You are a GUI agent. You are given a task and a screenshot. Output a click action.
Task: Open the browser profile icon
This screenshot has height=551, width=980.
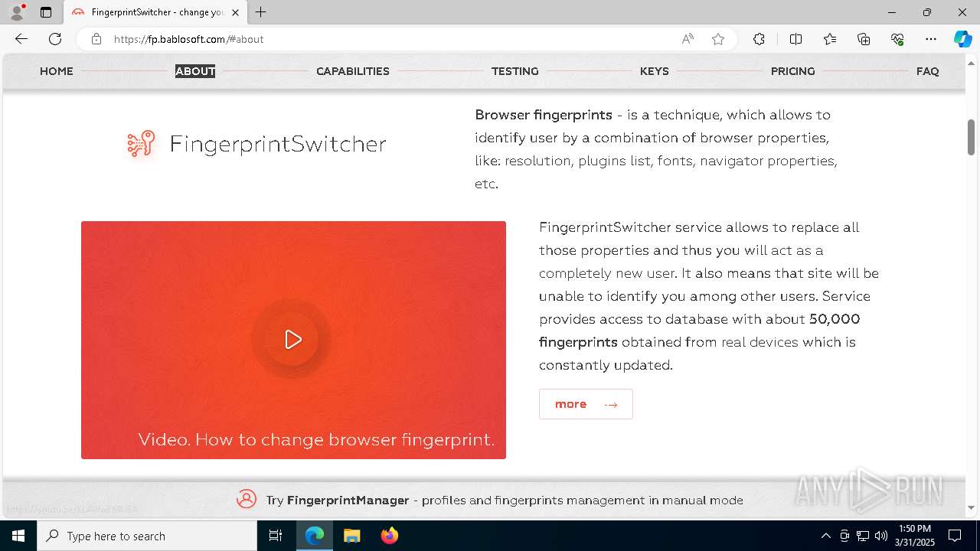(17, 12)
